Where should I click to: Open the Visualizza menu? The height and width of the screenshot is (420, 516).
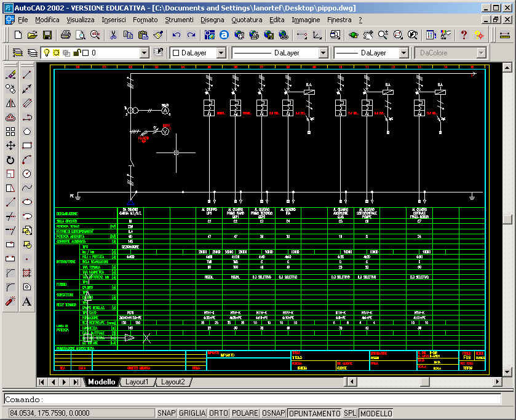81,20
